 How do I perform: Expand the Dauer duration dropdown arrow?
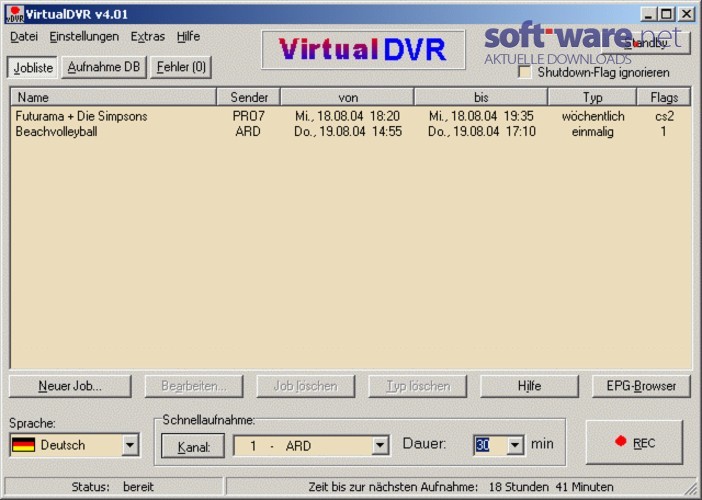[515, 445]
